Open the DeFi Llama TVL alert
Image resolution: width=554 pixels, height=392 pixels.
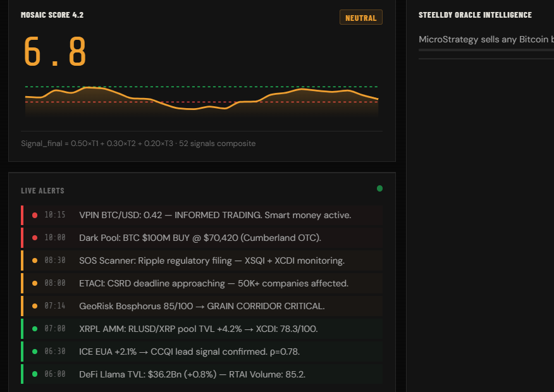pos(202,374)
